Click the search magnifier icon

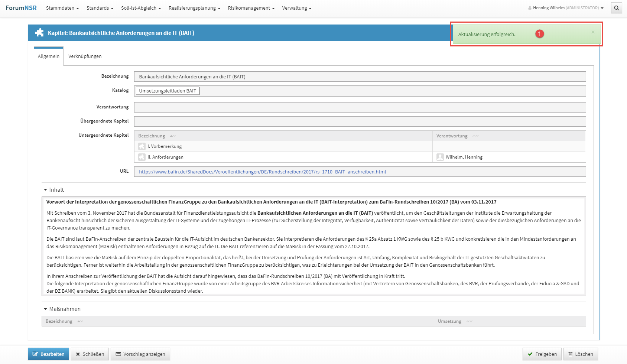pyautogui.click(x=616, y=8)
